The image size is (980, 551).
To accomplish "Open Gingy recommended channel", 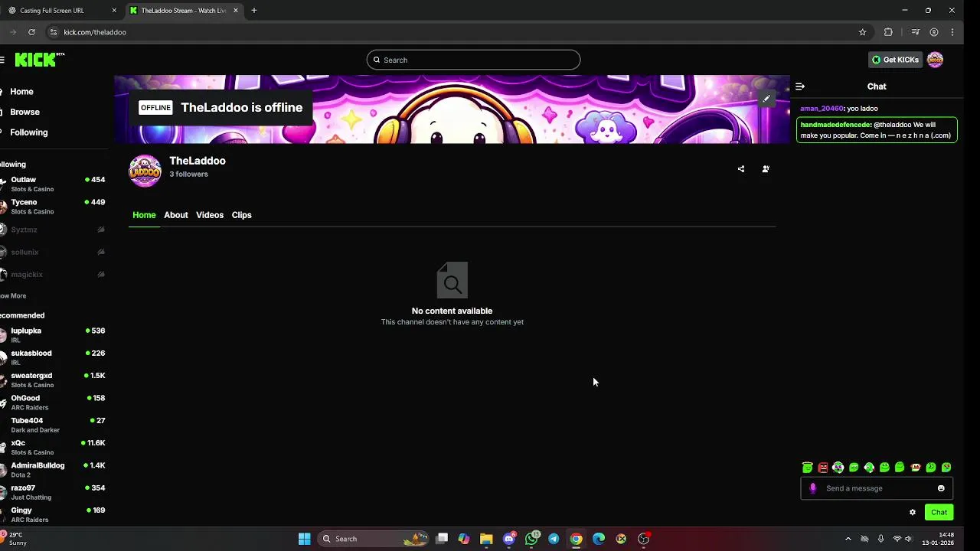I will [x=53, y=514].
